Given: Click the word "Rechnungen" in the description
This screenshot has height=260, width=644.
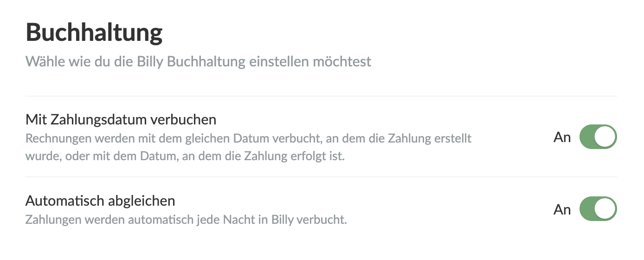Looking at the screenshot, I should (53, 139).
